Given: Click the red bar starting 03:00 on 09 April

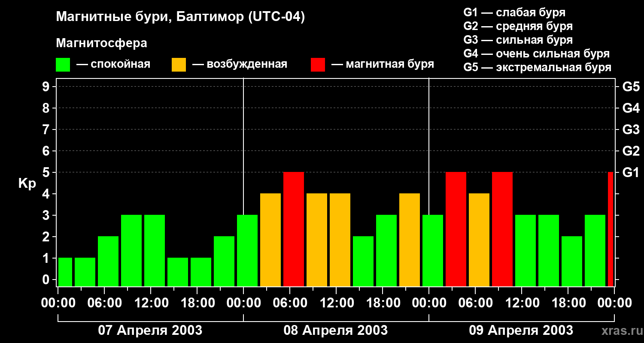Looking at the screenshot, I should point(456,229).
